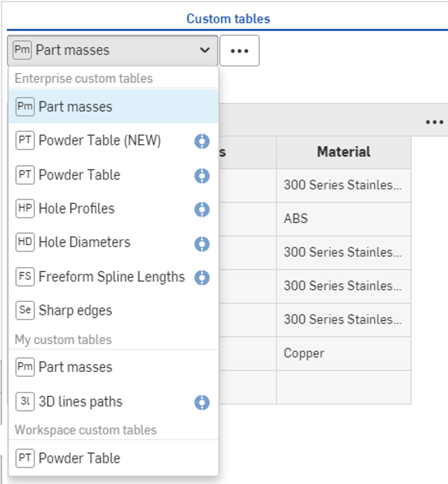Pick Freeform Spline Lengths table
This screenshot has height=484, width=448.
(111, 277)
